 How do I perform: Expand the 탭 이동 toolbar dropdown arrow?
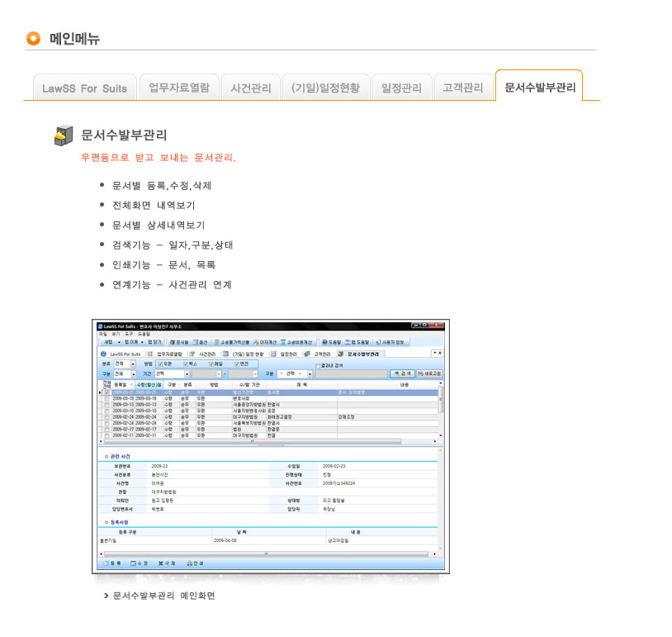point(142,342)
